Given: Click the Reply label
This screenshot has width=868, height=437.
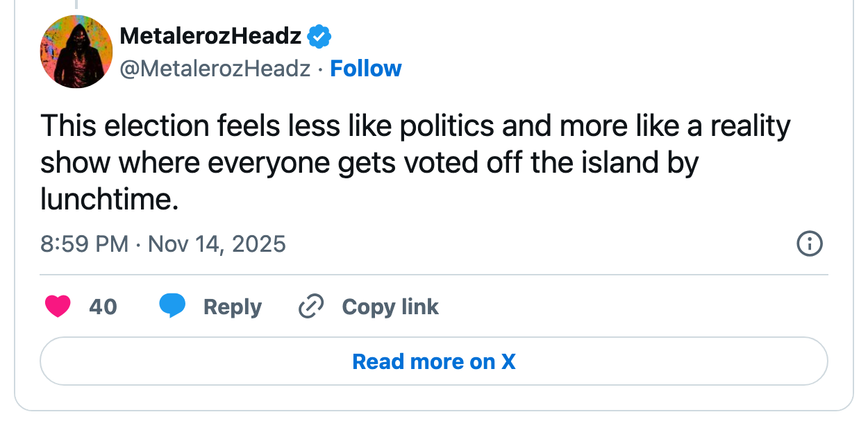Looking at the screenshot, I should (232, 306).
